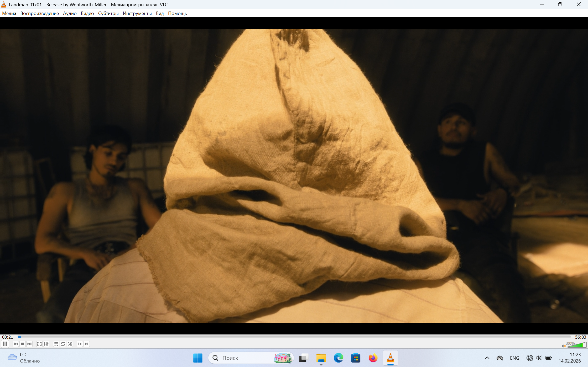Screen dimensions: 588x367
Task: Show the playlist view
Action: click(56, 344)
